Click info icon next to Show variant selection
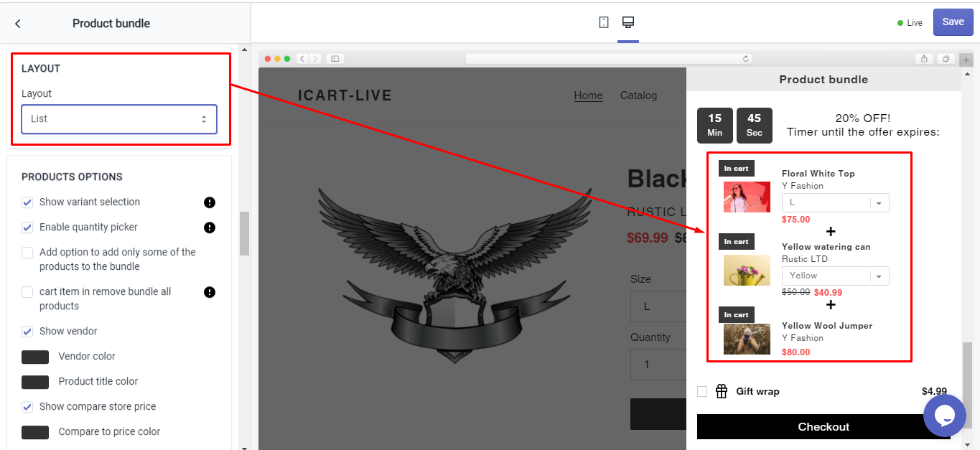 point(210,202)
